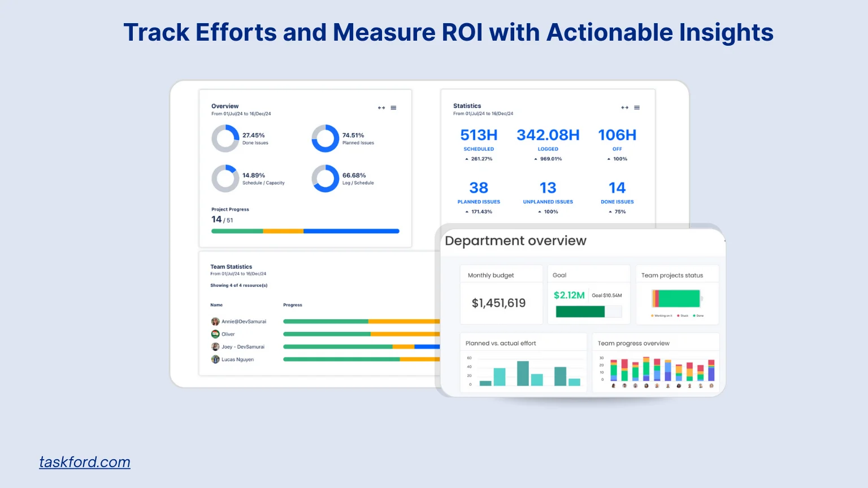Click Annie@DevSamurai's avatar in Team Statistics

[x=215, y=321]
